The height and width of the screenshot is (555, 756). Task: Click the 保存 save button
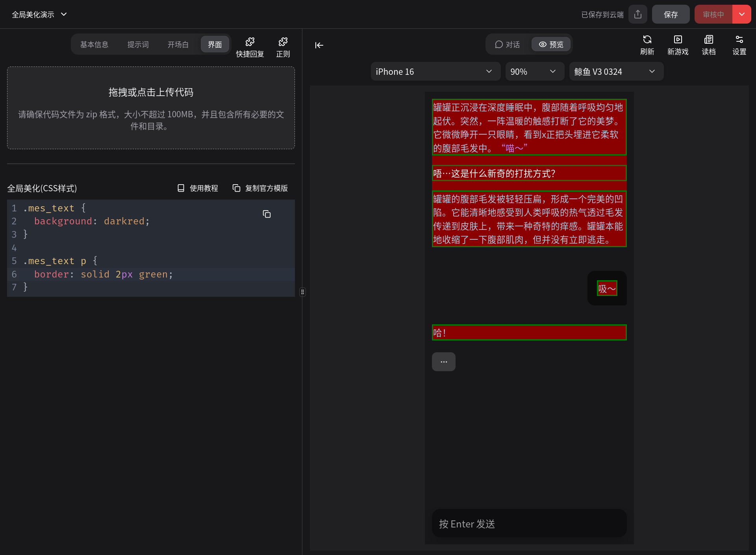tap(671, 15)
